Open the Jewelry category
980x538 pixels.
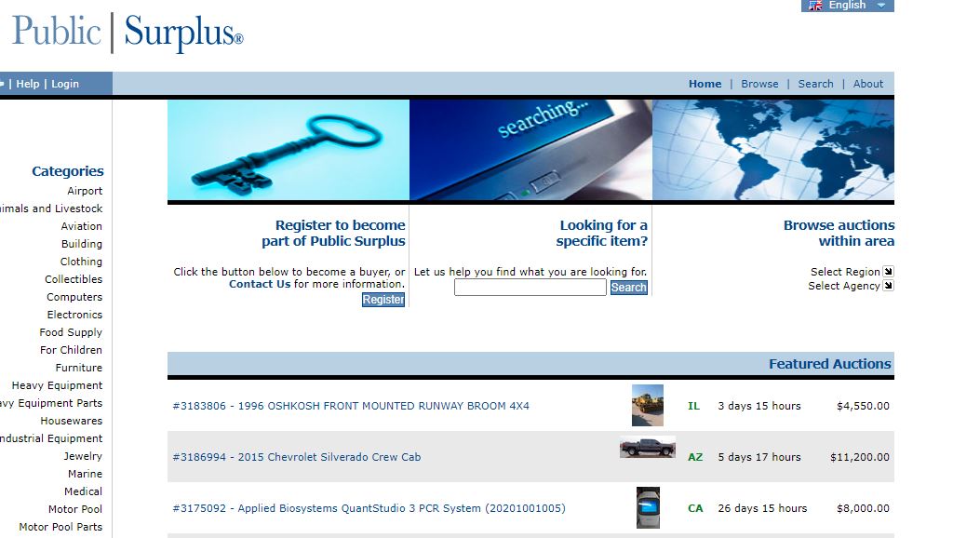[x=83, y=456]
